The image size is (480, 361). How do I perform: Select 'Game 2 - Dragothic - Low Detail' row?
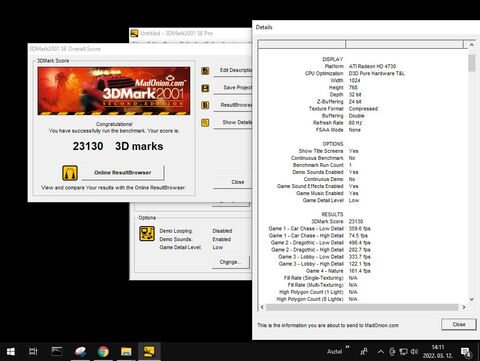click(320, 243)
